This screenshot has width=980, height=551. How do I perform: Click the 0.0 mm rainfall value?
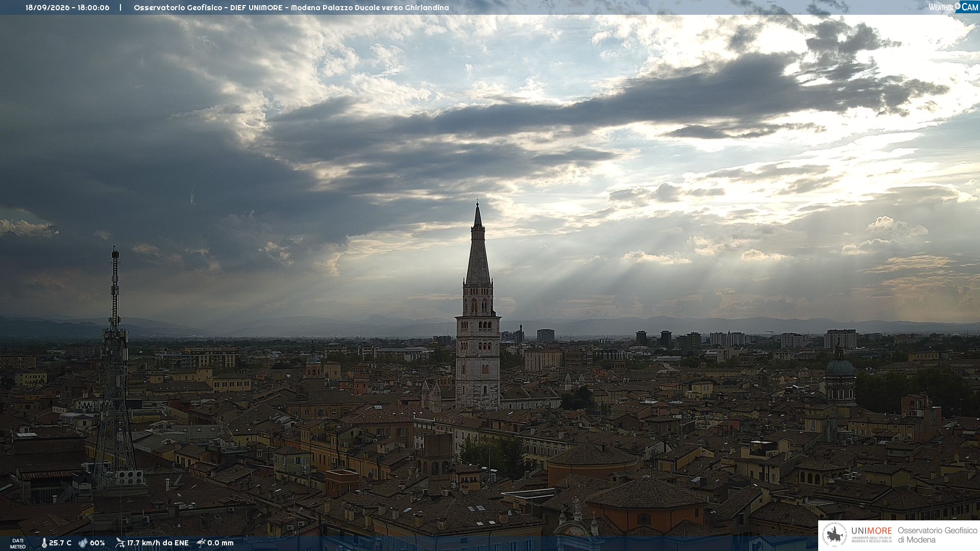click(220, 543)
